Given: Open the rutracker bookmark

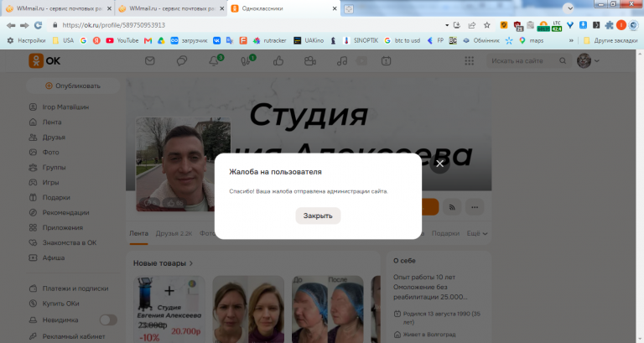Looking at the screenshot, I should click(269, 40).
